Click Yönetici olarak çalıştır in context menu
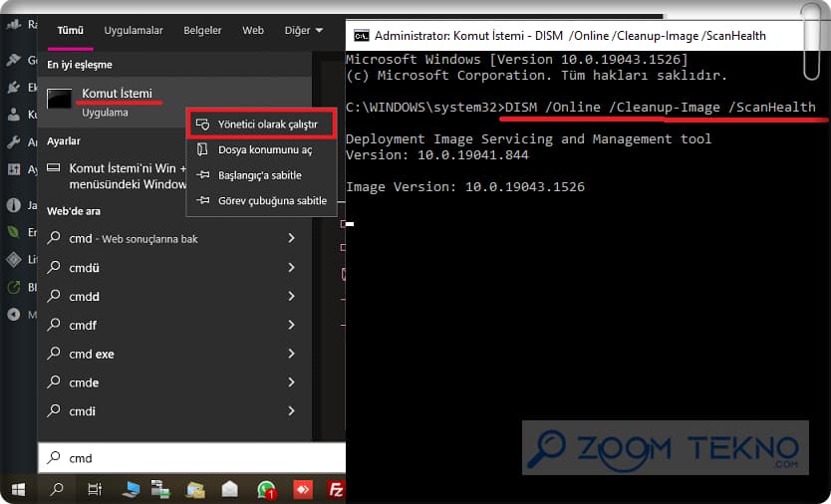 coord(261,125)
